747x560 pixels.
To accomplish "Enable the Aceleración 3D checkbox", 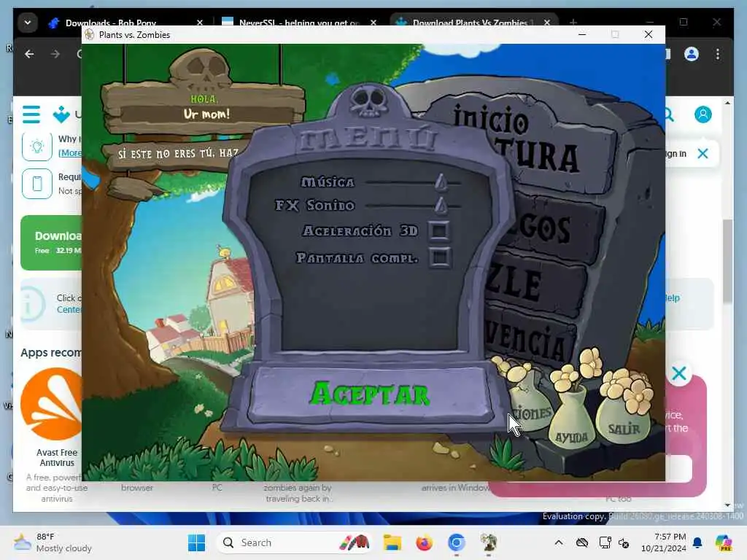I will (x=439, y=231).
